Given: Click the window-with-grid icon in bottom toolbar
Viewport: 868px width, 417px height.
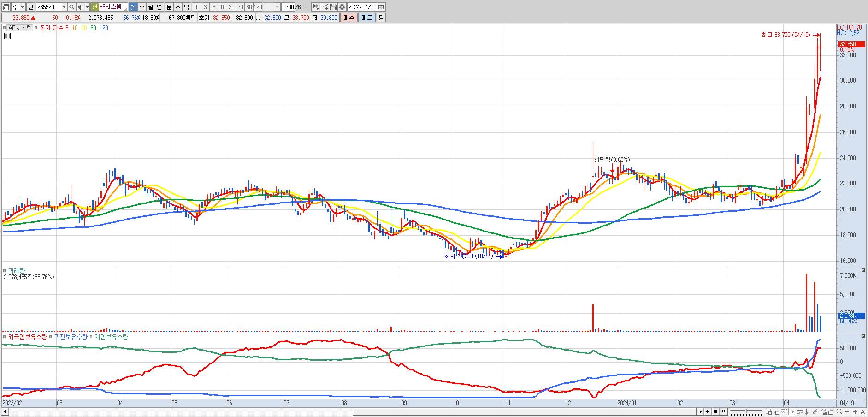Looking at the screenshot, I should click(x=768, y=412).
